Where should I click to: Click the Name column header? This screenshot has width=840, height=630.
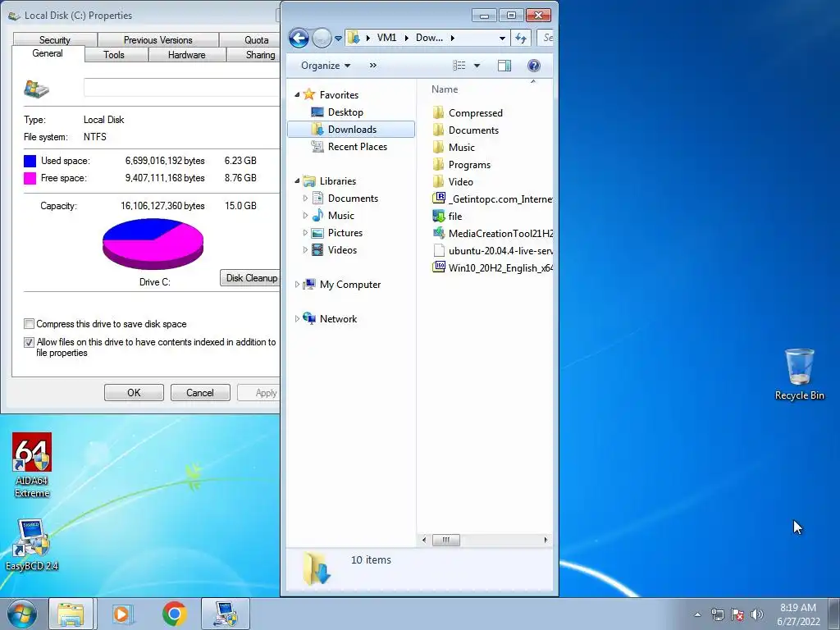[x=445, y=89]
